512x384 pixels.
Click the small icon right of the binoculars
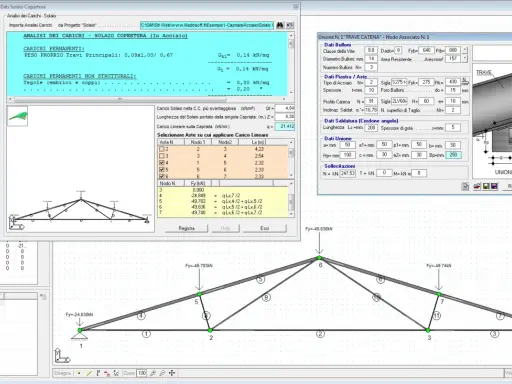click(289, 25)
